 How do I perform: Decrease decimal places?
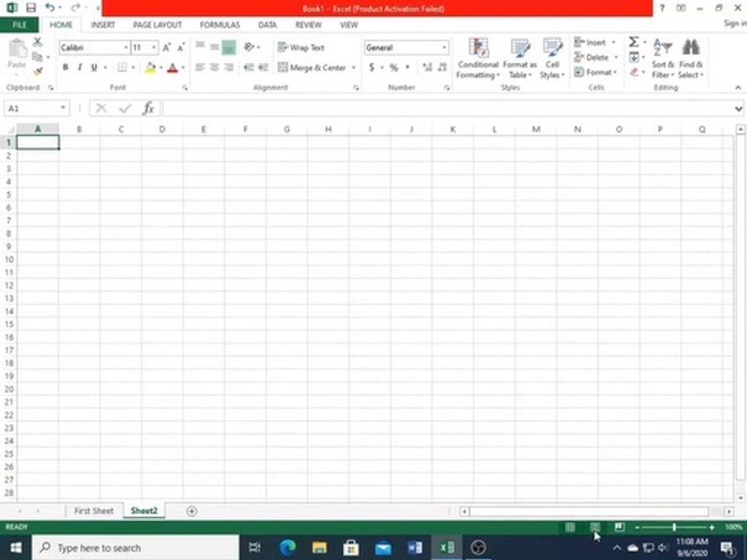442,67
